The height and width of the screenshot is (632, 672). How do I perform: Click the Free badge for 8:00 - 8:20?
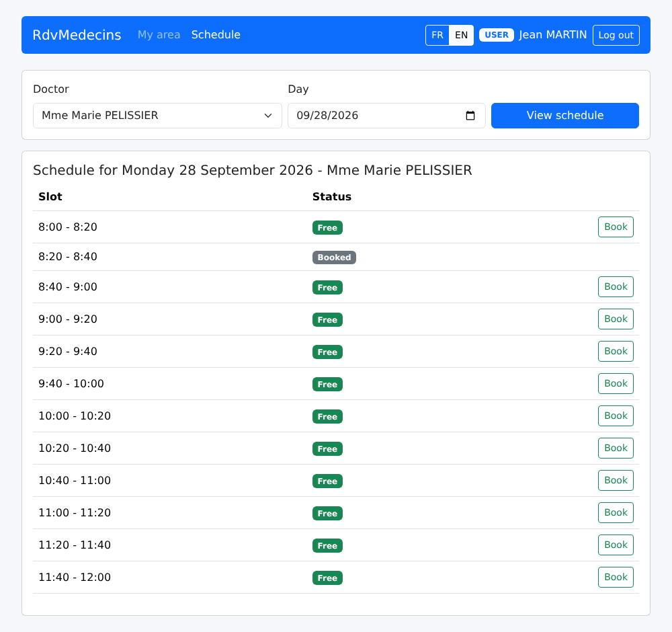point(327,228)
